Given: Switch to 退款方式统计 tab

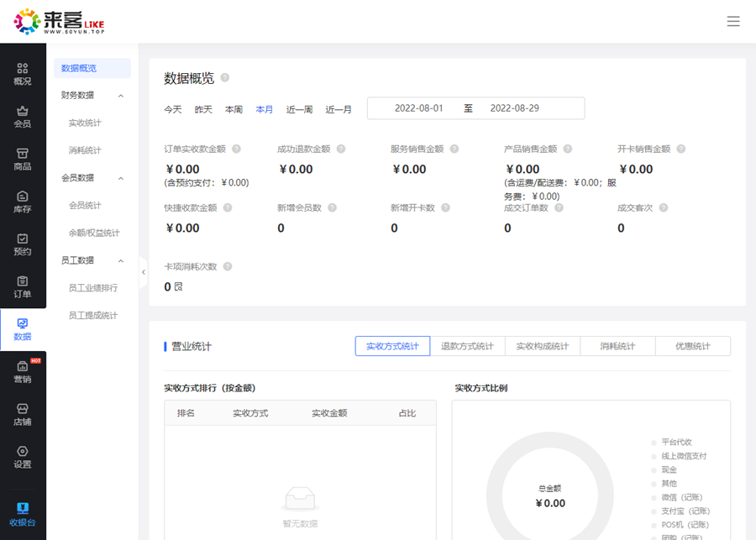Looking at the screenshot, I should coord(468,346).
